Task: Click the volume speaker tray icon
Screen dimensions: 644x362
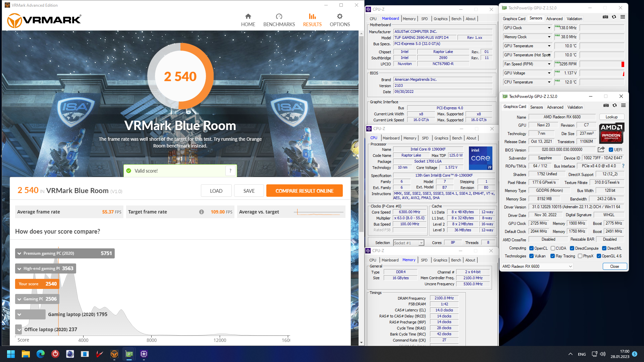Action: pos(603,354)
